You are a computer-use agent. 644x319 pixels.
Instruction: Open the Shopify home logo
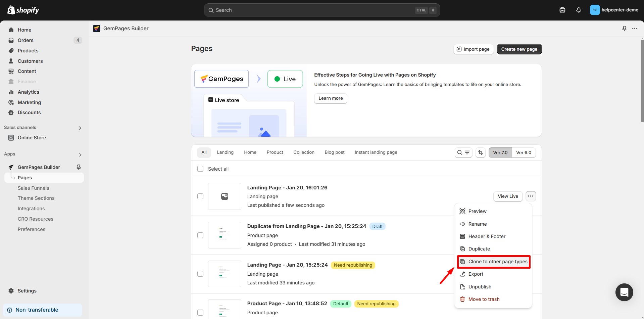tap(23, 10)
